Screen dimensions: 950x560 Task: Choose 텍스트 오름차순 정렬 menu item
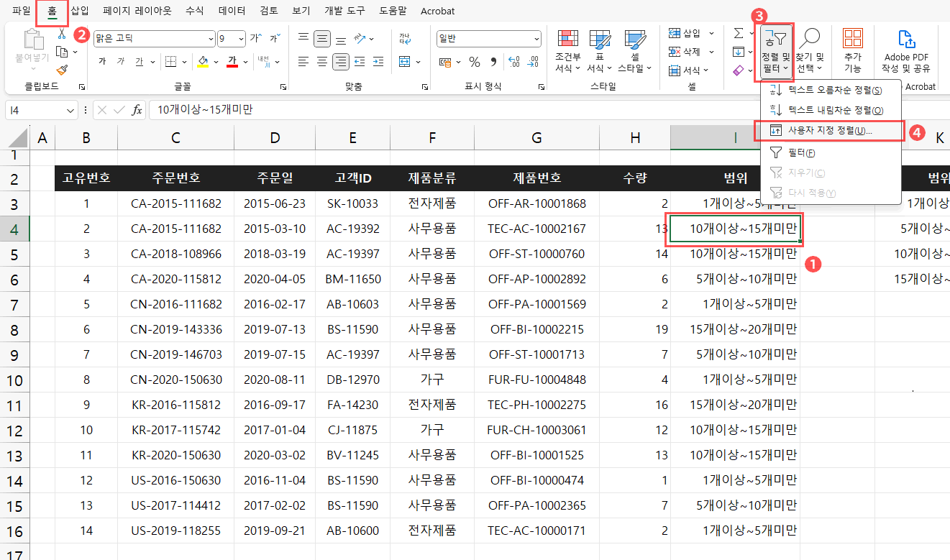point(831,90)
